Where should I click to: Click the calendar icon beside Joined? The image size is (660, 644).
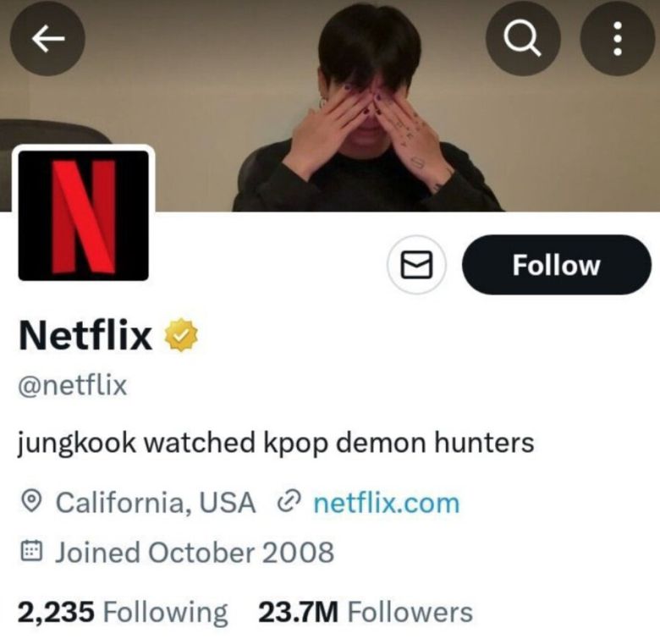[31, 553]
